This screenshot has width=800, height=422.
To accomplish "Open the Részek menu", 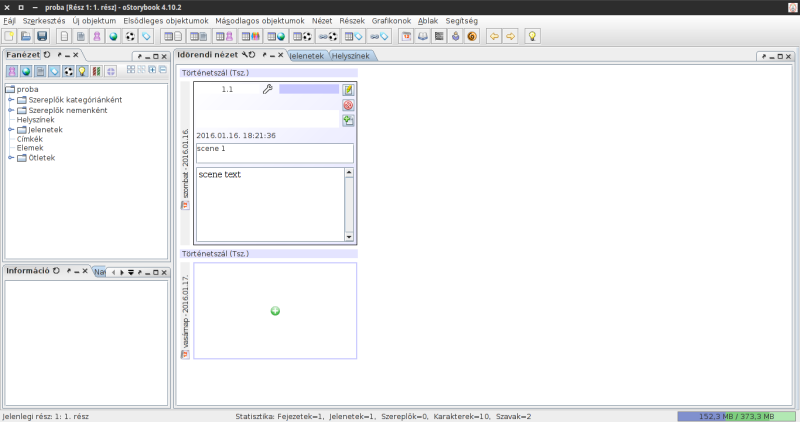I will (x=352, y=21).
